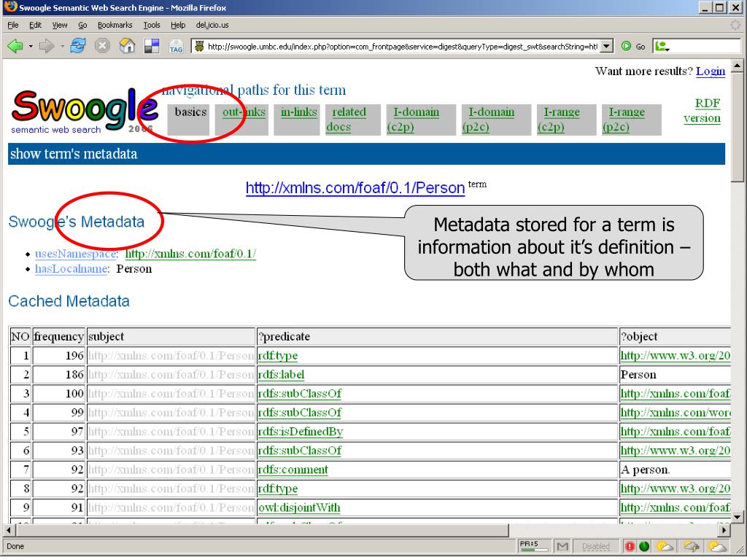Open the Edit menu
Viewport: 747px width, 560px height.
[35, 25]
